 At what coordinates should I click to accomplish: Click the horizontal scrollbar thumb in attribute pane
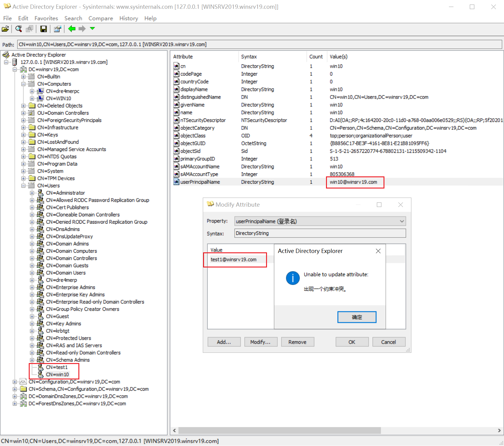point(279,430)
